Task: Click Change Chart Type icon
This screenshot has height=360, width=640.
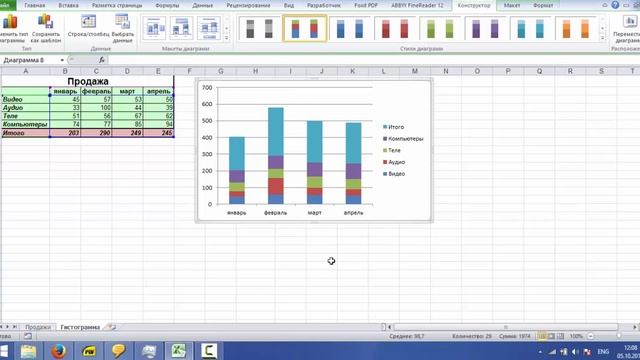Action: [x=10, y=22]
